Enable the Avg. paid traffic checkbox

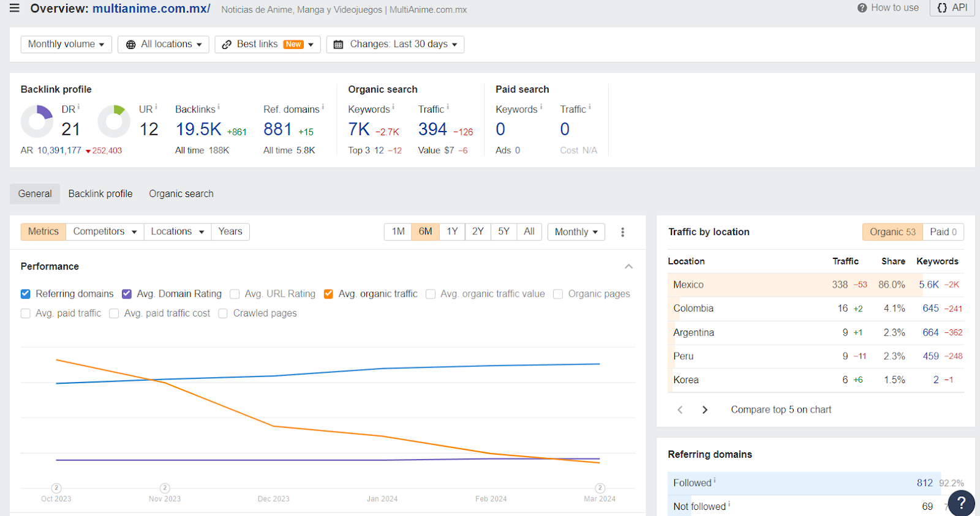pyautogui.click(x=25, y=313)
